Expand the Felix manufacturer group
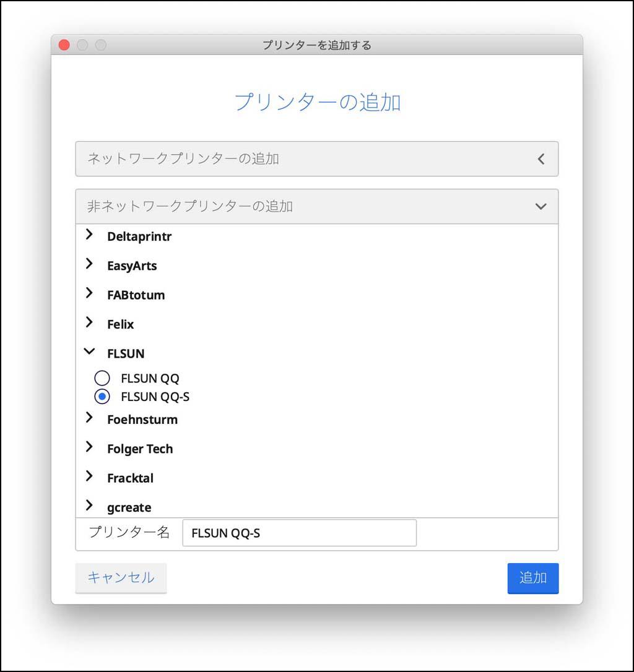Screen dimensions: 634x672 coord(89,322)
